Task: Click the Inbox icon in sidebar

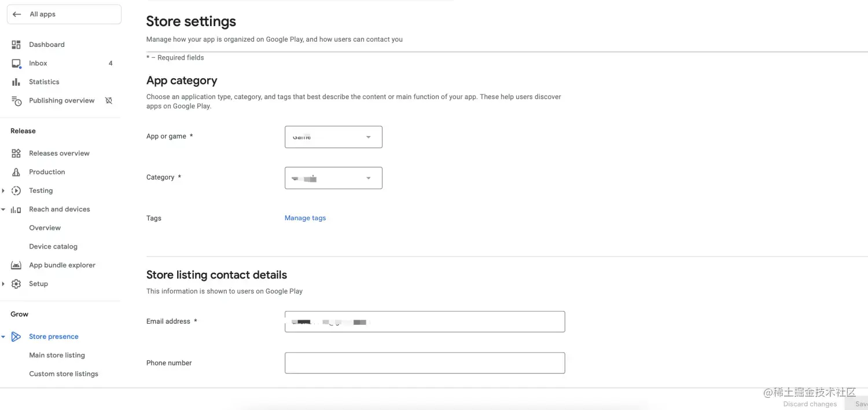Action: point(16,63)
